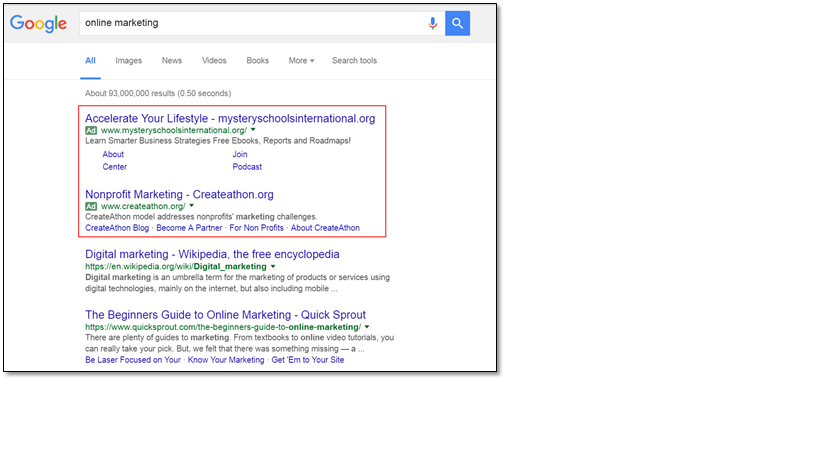
Task: Click into the online marketing search field
Action: point(251,23)
